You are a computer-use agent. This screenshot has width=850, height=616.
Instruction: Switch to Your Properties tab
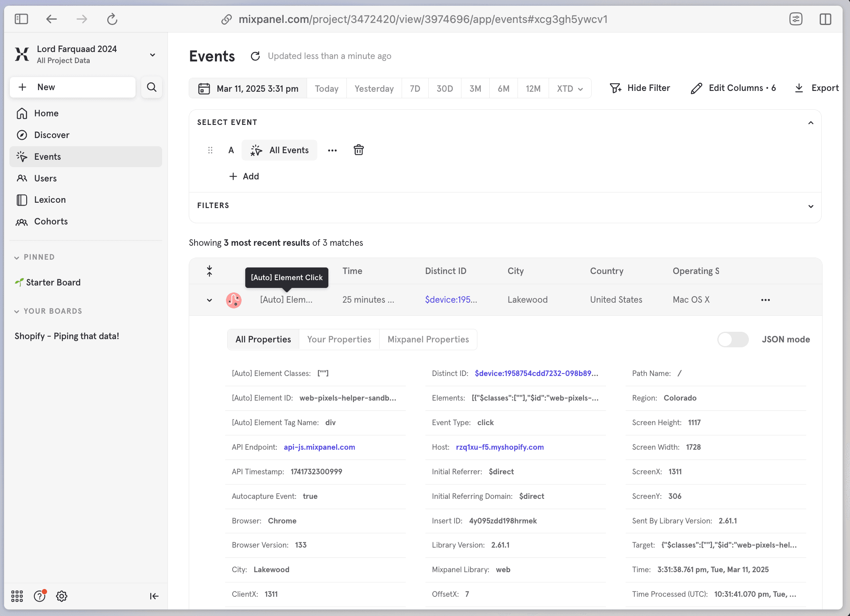click(339, 340)
